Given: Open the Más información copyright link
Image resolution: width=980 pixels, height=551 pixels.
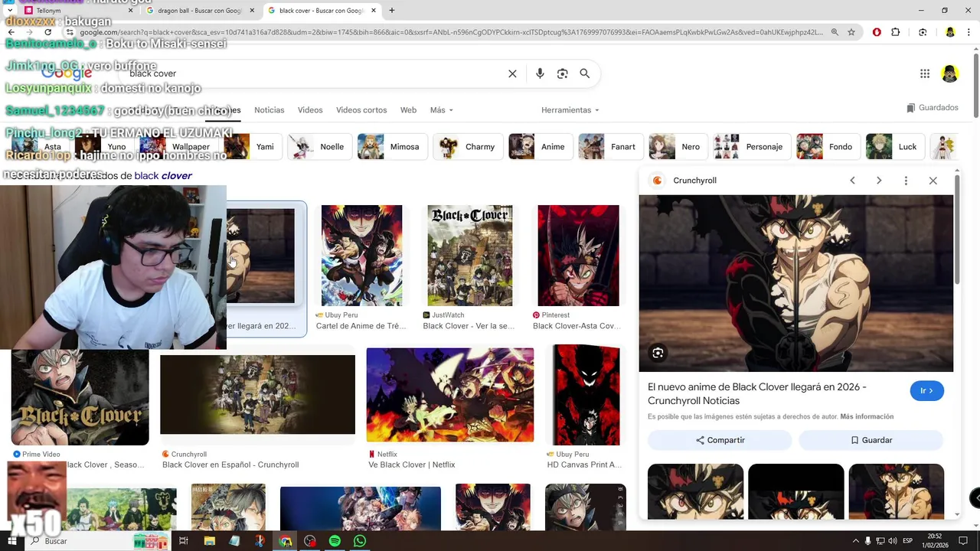Looking at the screenshot, I should click(x=867, y=416).
